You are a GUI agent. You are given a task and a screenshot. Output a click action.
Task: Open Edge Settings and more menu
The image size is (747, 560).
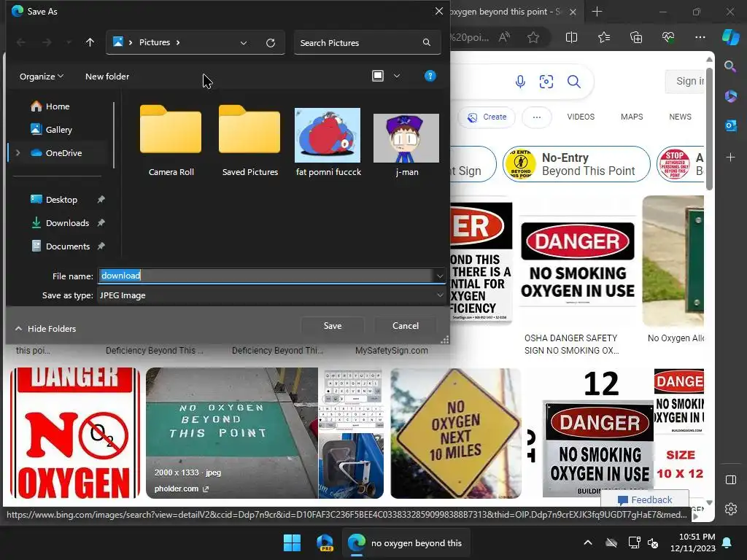tap(700, 37)
